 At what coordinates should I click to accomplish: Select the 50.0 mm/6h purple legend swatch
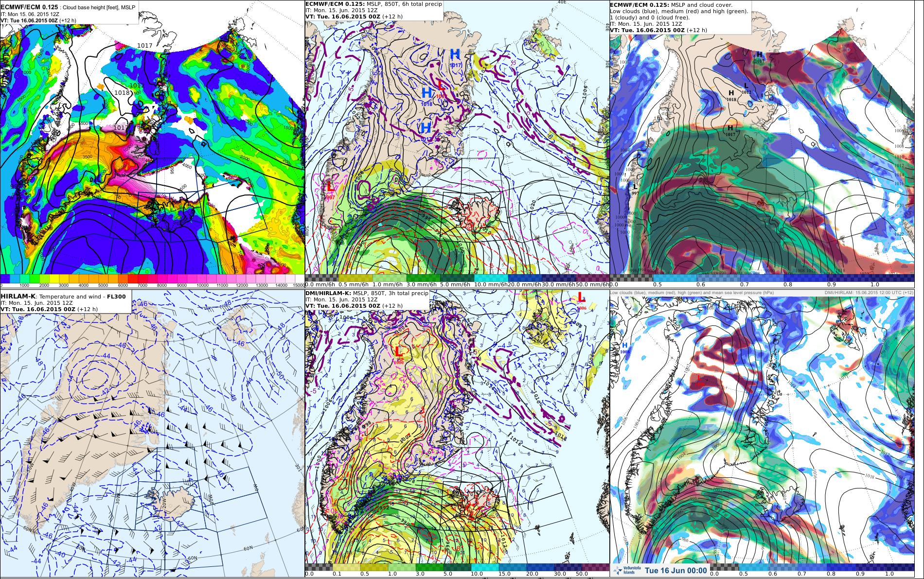click(x=592, y=278)
